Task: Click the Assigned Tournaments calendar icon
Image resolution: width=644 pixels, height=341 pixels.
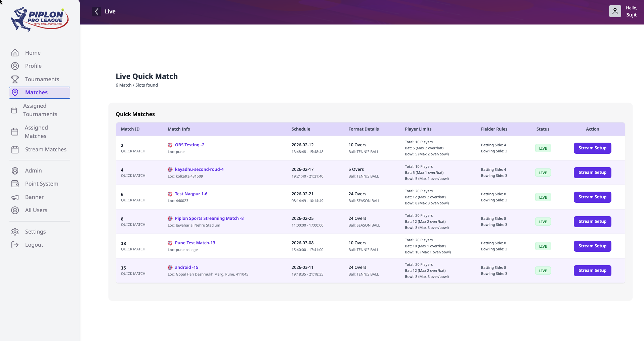Action: tap(14, 110)
